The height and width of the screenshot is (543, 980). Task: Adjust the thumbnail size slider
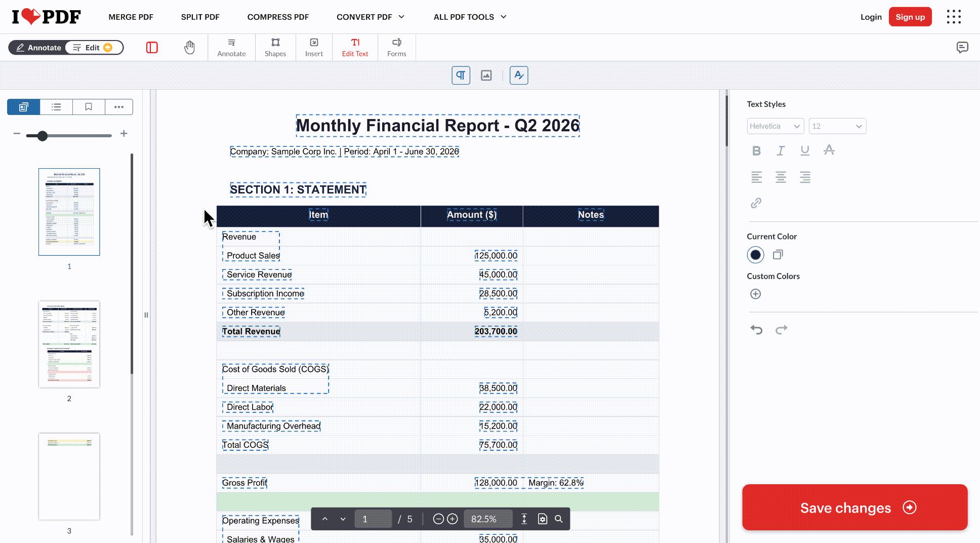pyautogui.click(x=43, y=136)
